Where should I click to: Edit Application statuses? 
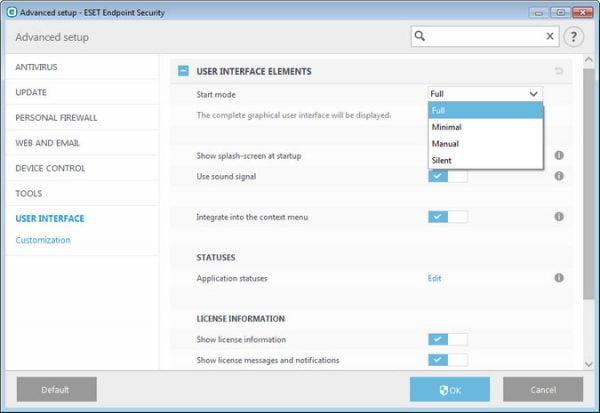click(434, 278)
